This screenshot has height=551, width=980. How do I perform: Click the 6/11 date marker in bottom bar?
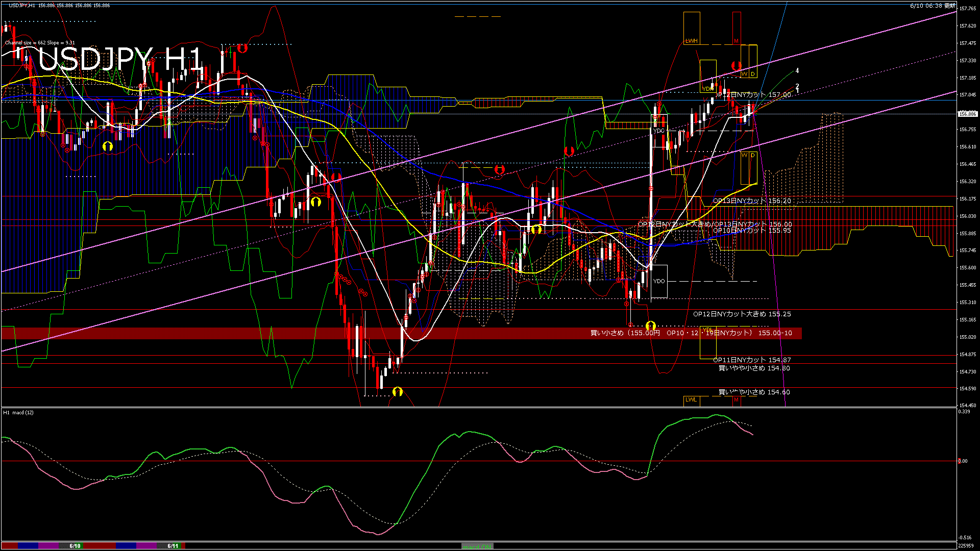coord(173,546)
